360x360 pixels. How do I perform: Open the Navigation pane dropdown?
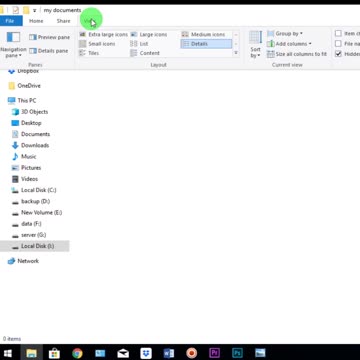click(x=13, y=46)
